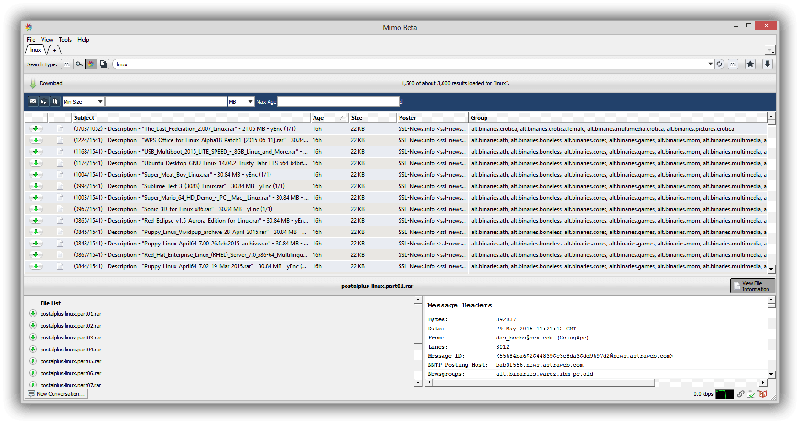
Task: Select file postalplus part06.rar in file list
Action: coord(71,373)
